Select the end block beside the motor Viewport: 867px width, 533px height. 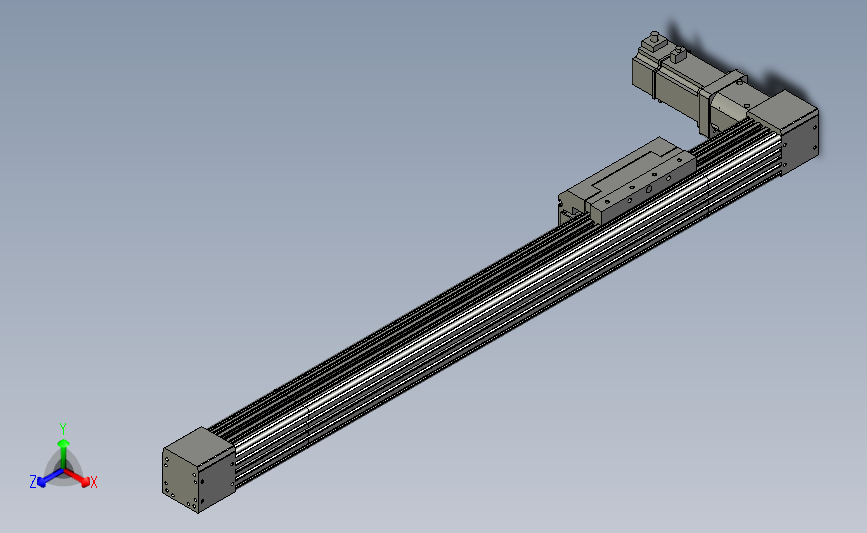(x=785, y=132)
